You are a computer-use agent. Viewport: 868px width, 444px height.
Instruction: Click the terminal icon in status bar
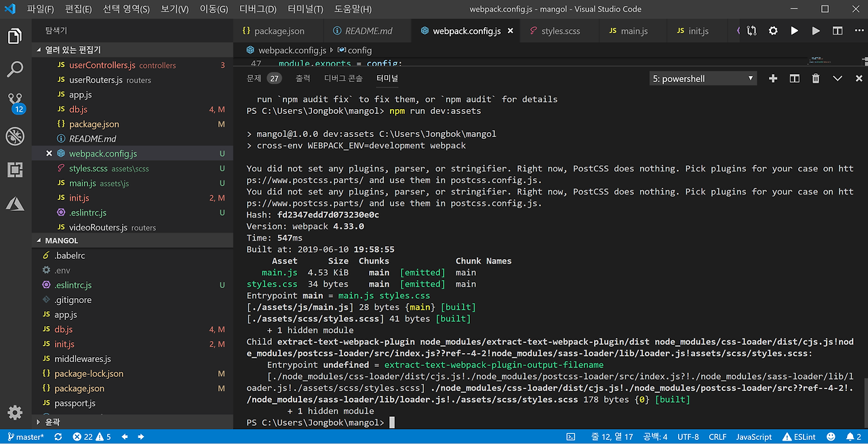click(x=570, y=437)
